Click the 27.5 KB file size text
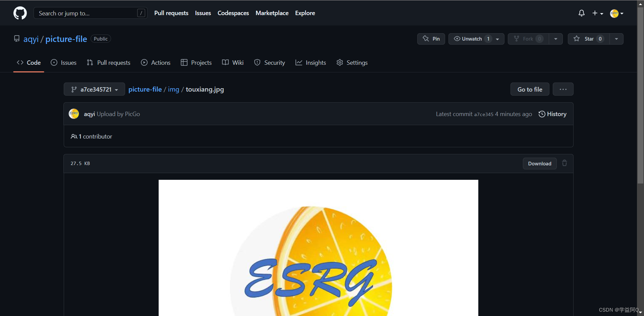Screen dimensions: 644x316 click(x=80, y=163)
